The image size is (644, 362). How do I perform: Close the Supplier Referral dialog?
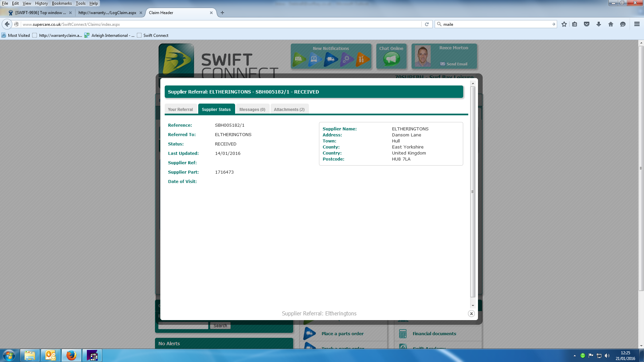pyautogui.click(x=471, y=314)
